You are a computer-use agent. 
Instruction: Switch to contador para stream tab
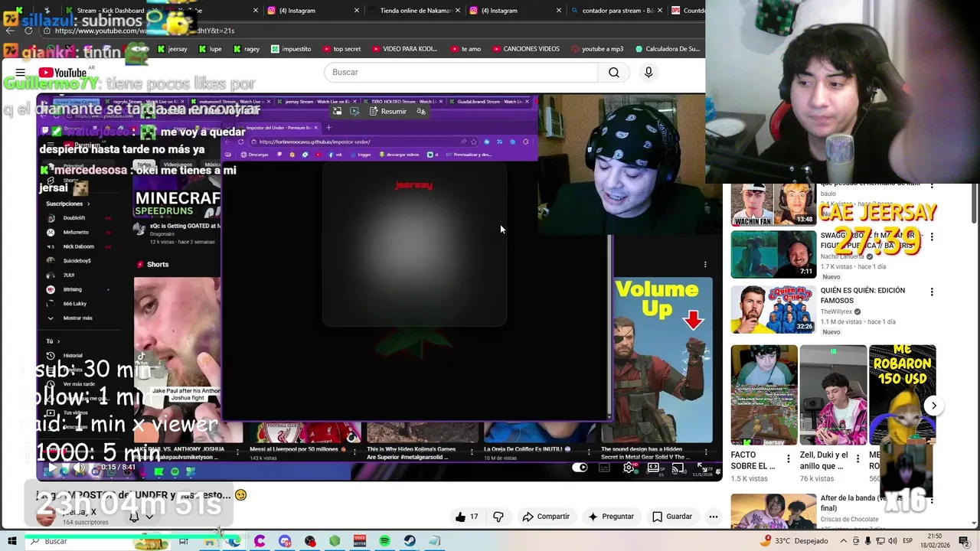617,11
